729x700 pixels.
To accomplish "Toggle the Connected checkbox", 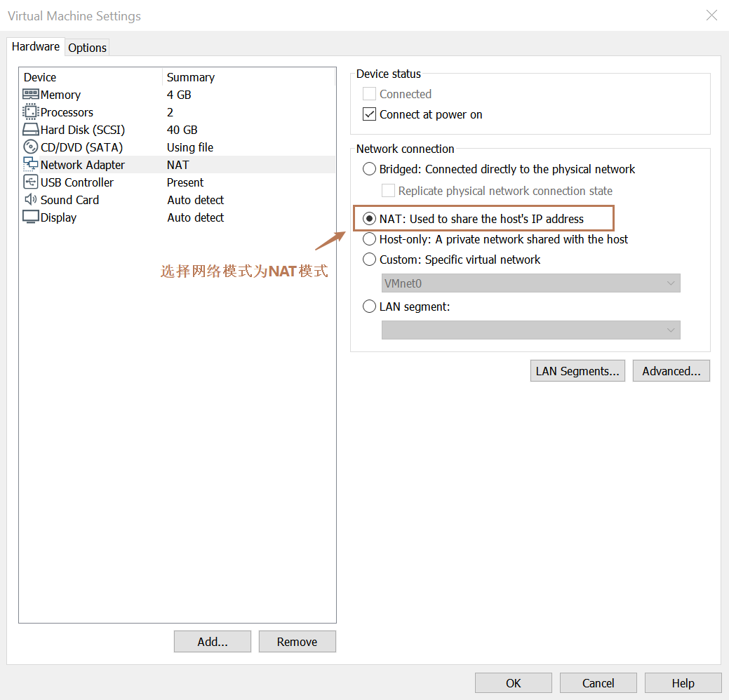I will tap(369, 94).
